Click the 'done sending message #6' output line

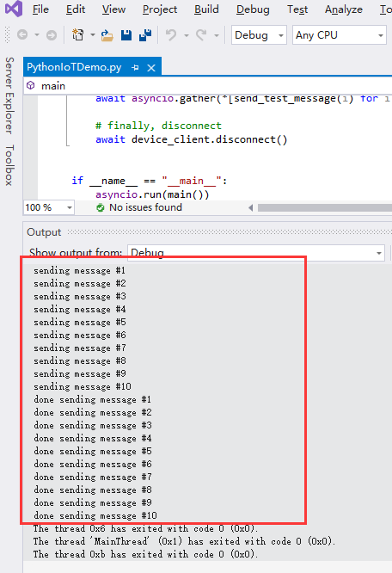93,464
